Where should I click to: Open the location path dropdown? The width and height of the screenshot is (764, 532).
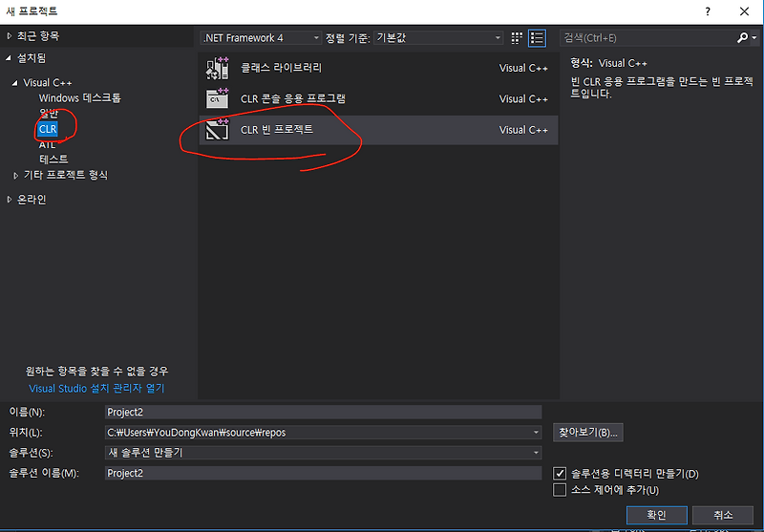coord(536,432)
